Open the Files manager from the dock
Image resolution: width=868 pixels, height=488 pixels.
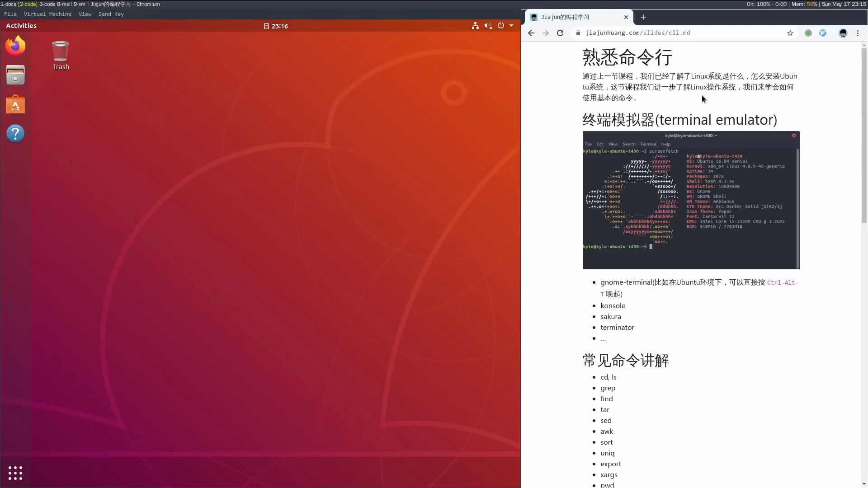[x=15, y=75]
